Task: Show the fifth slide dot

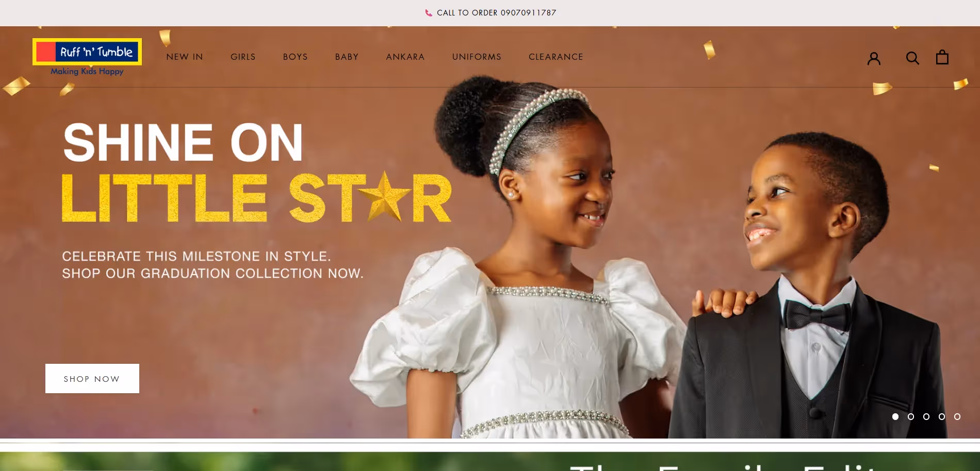Action: coord(957,416)
